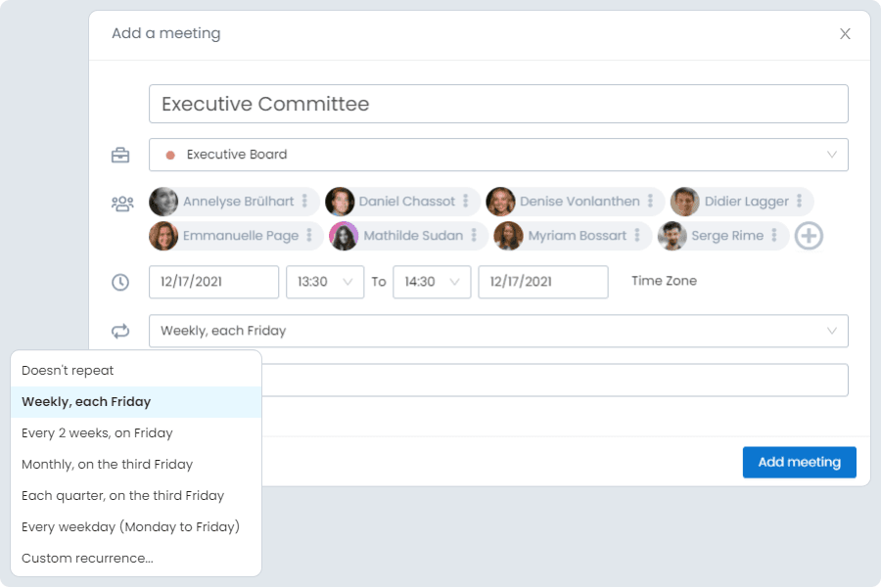The image size is (881, 588).
Task: Click the recurrence repeat icon
Action: click(120, 331)
